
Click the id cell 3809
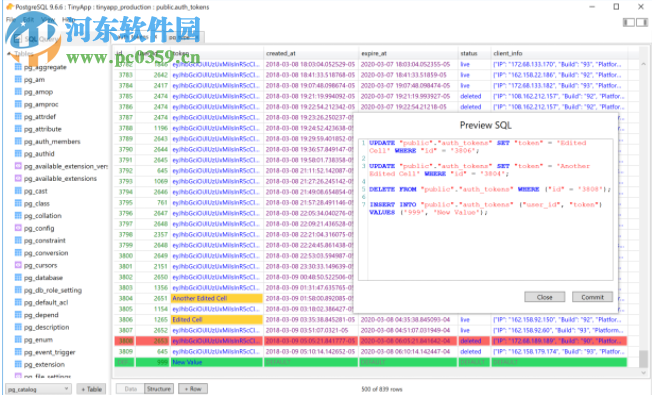point(125,351)
